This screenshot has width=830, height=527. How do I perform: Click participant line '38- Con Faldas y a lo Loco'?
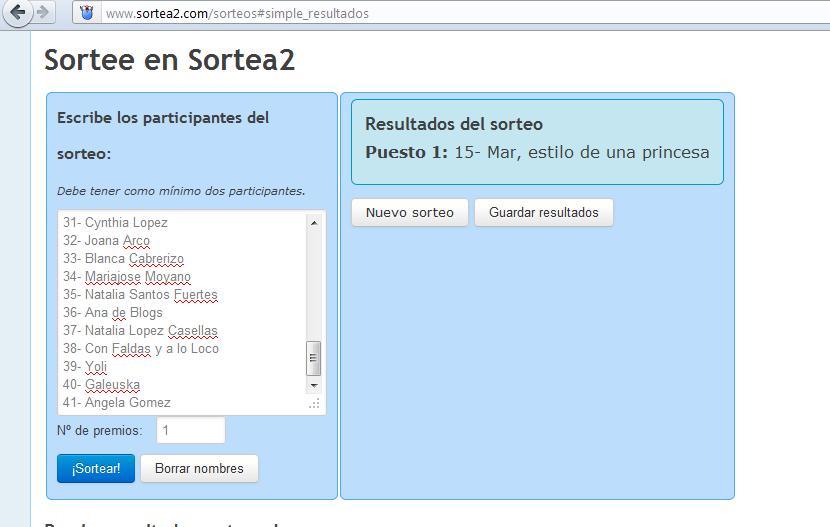tap(141, 349)
